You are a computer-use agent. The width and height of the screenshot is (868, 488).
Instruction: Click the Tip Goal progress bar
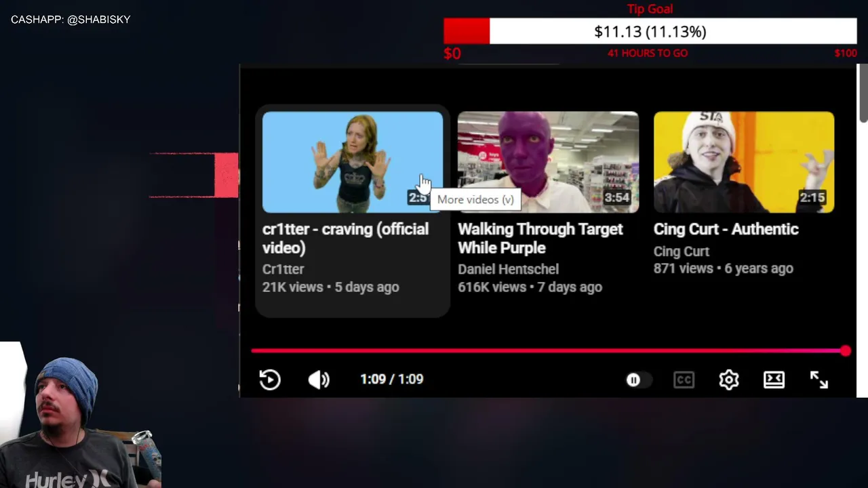coord(650,31)
